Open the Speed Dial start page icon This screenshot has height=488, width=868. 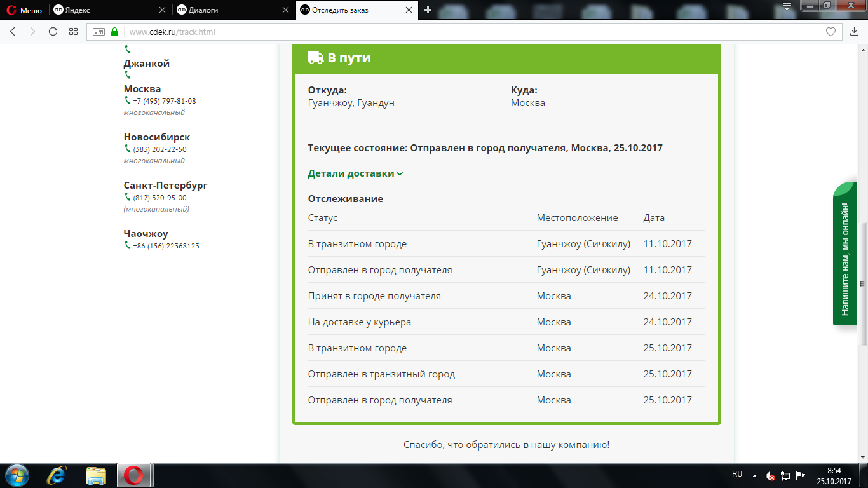click(x=73, y=32)
